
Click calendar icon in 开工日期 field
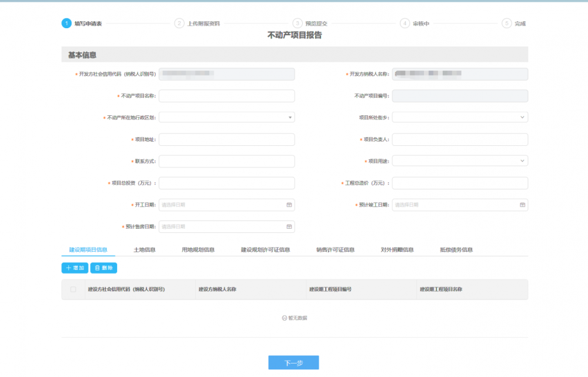289,205
